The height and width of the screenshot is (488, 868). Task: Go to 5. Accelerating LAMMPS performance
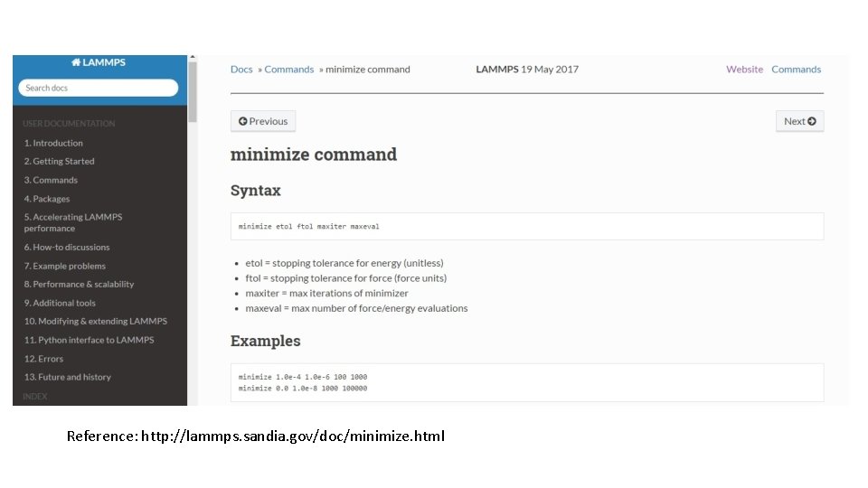pos(73,222)
